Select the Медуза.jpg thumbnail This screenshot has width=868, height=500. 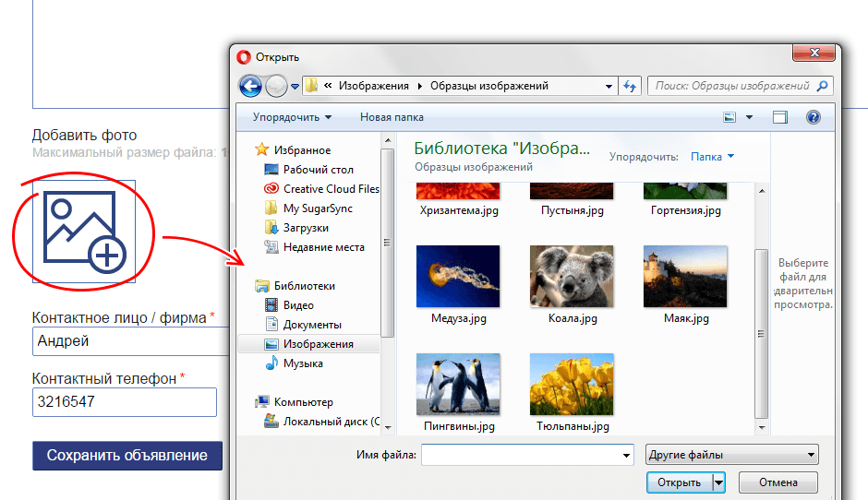458,276
